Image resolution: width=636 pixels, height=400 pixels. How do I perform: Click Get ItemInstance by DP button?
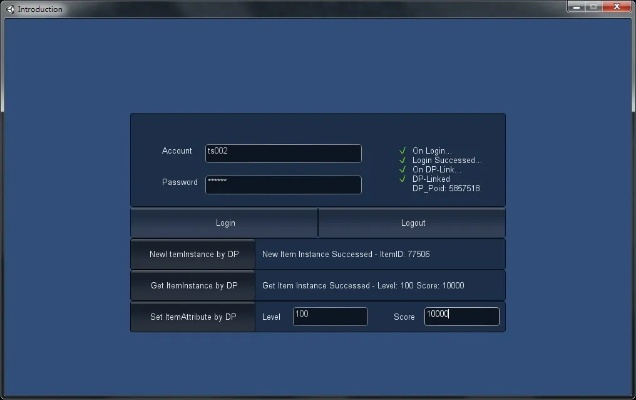193,286
